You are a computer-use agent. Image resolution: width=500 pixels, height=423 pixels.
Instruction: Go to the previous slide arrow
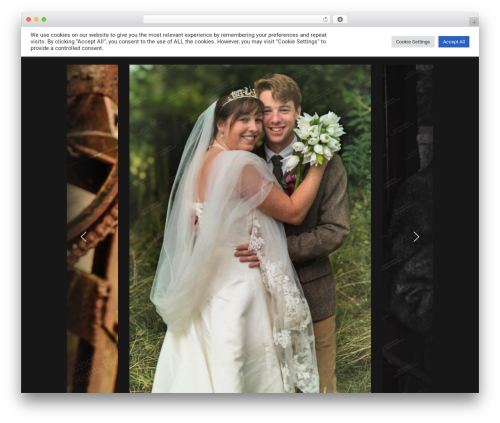pyautogui.click(x=83, y=237)
